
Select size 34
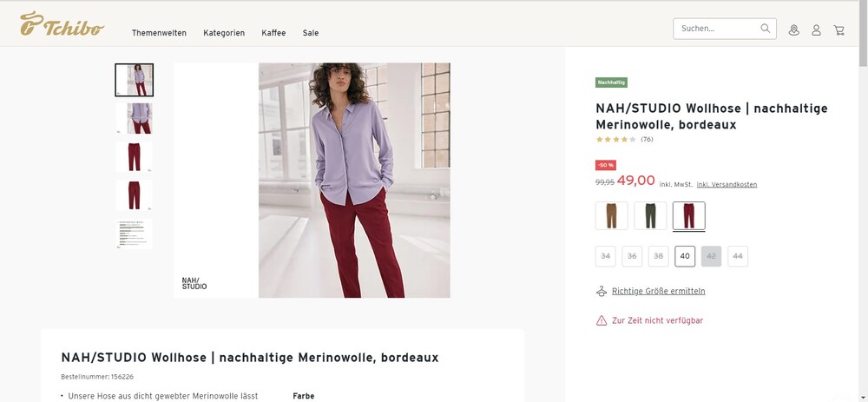[x=606, y=256]
